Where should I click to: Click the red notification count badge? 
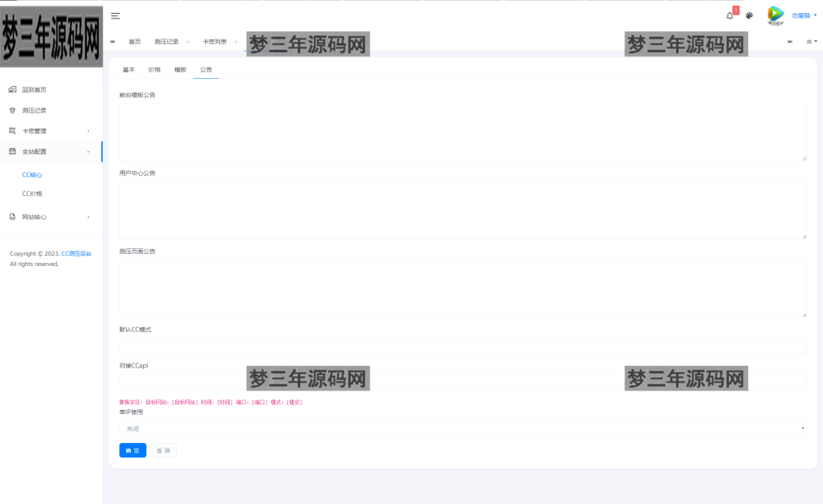(x=736, y=10)
